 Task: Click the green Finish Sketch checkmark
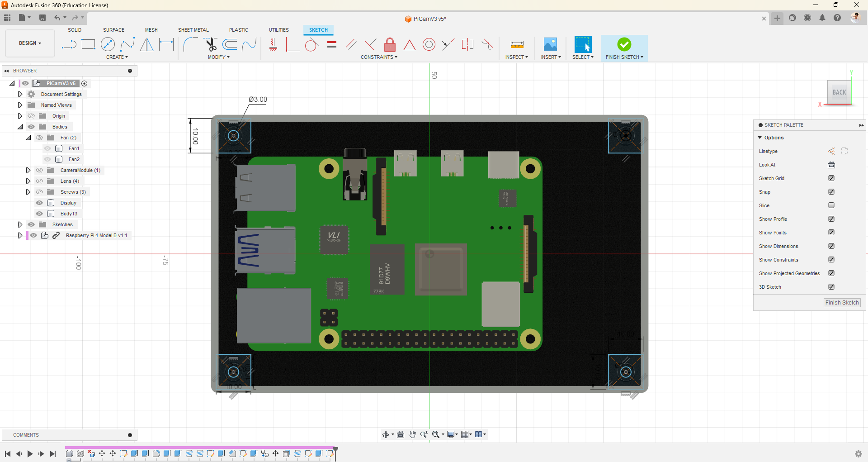624,44
